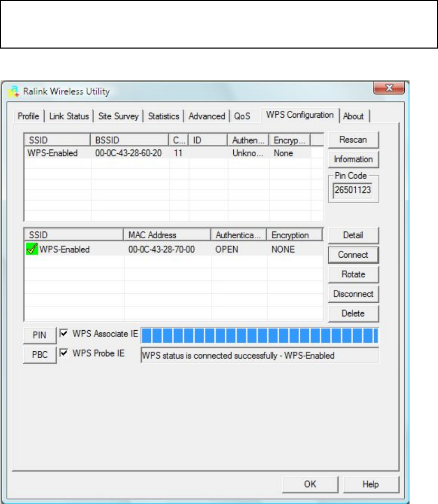Delete the selected WPS profile
The width and height of the screenshot is (438, 504).
pyautogui.click(x=353, y=313)
